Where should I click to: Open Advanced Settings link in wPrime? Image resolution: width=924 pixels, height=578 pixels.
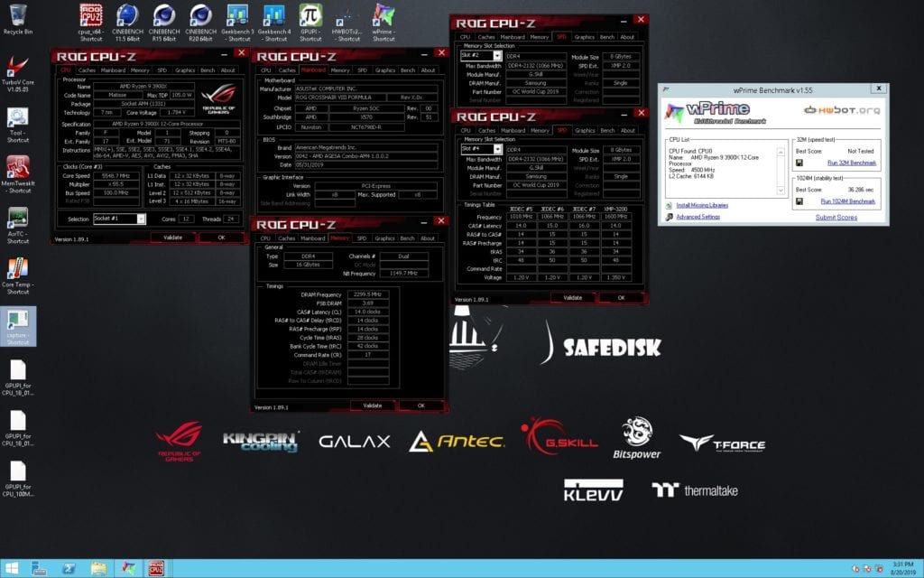698,217
